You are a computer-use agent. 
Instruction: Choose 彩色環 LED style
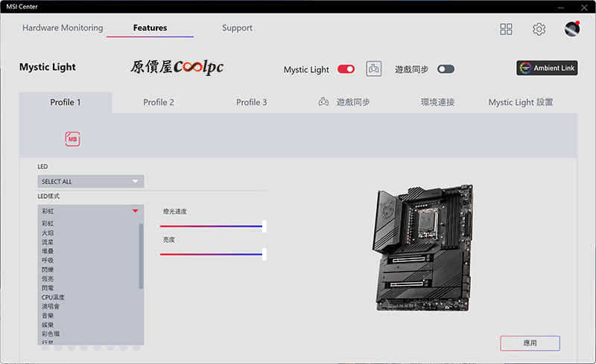click(51, 334)
